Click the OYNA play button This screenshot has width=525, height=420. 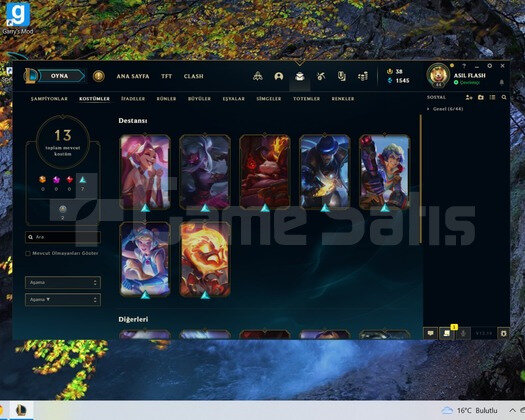60,76
